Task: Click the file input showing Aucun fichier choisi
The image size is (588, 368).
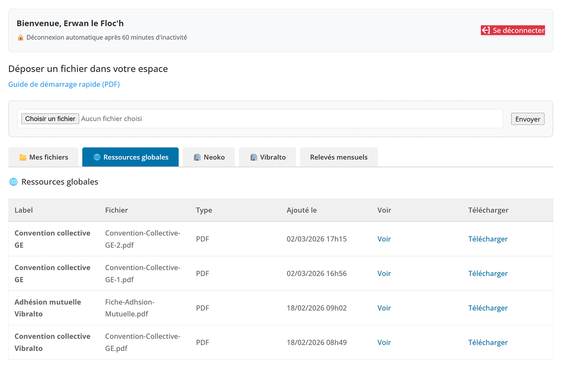Action: pos(260,118)
